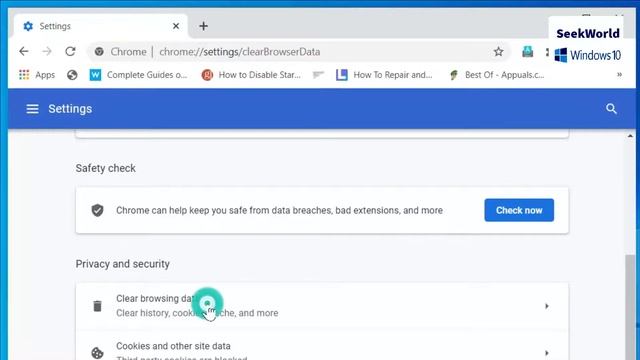This screenshot has height=360, width=640.
Task: Reload the page with the refresh icon
Action: coord(70,51)
